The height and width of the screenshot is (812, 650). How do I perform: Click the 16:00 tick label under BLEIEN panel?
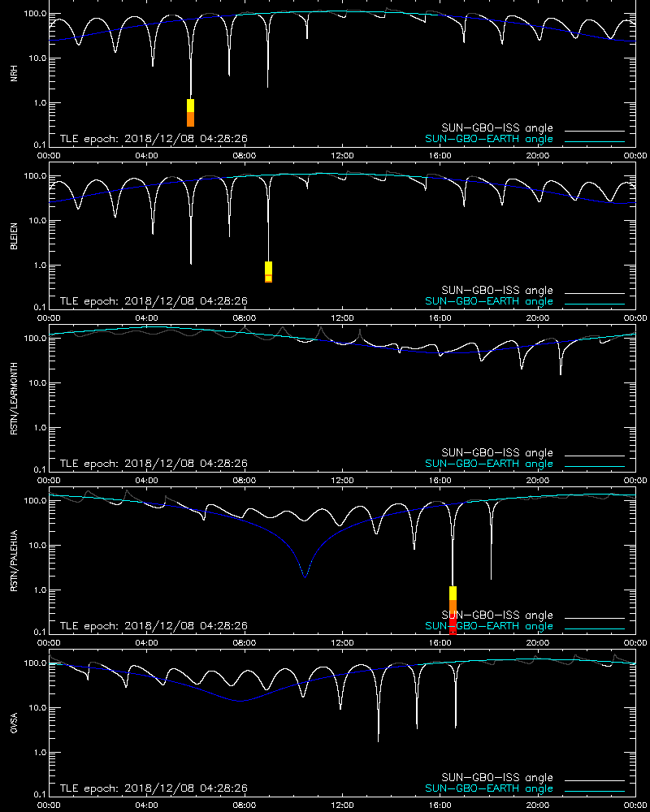440,318
